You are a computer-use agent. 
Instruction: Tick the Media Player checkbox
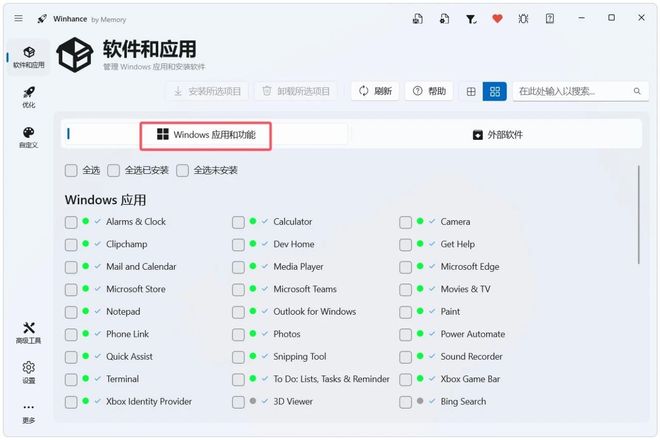click(238, 267)
